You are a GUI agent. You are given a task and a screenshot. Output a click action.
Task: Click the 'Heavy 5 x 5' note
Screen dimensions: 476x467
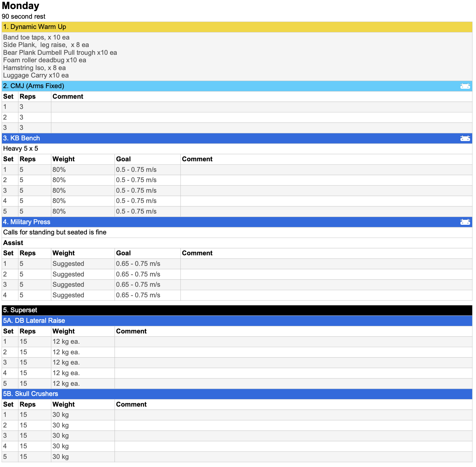(x=21, y=149)
